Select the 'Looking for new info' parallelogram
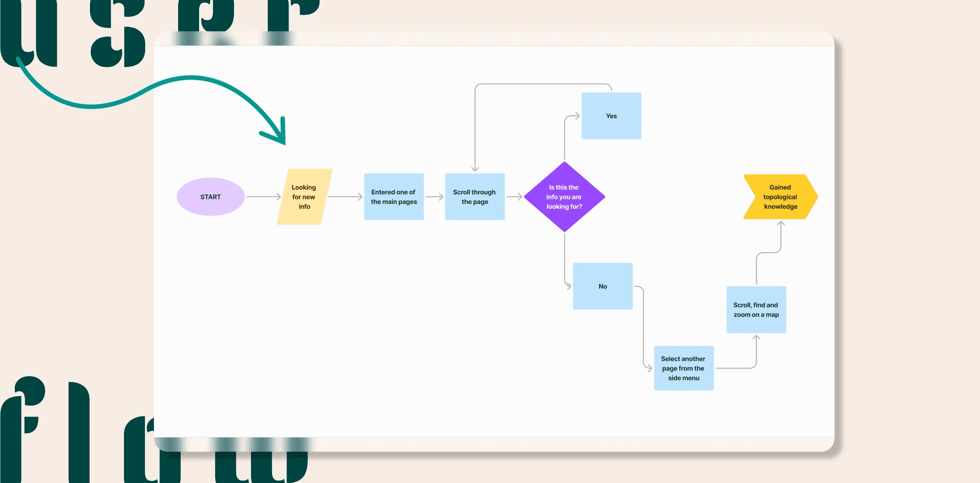The width and height of the screenshot is (980, 483). 304,197
